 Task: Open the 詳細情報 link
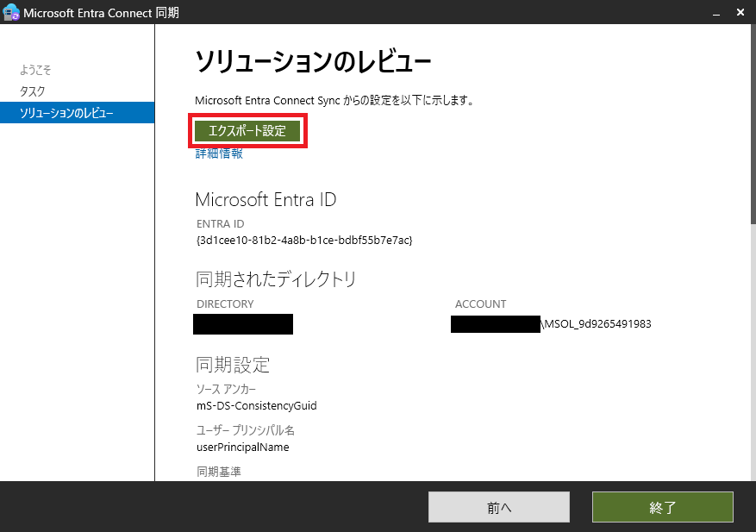[218, 153]
